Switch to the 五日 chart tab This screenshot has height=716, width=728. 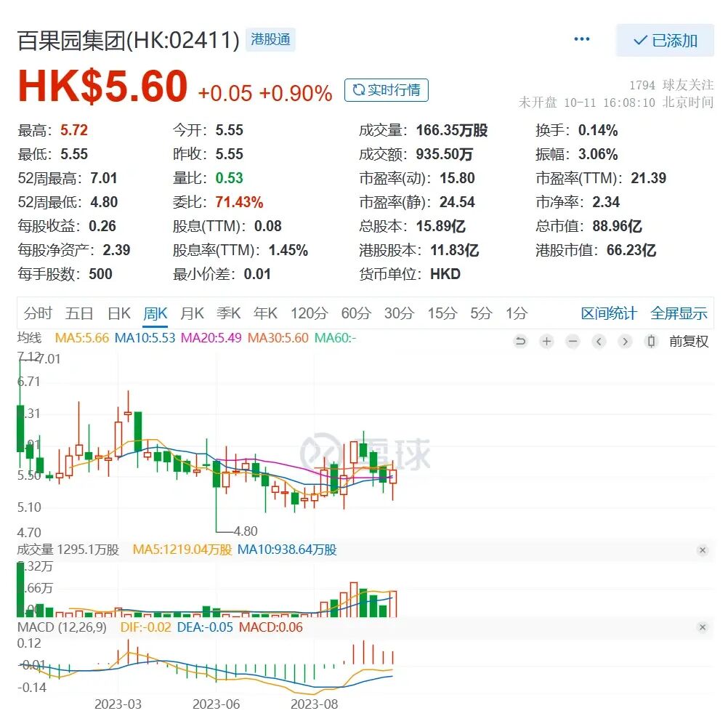(x=79, y=313)
